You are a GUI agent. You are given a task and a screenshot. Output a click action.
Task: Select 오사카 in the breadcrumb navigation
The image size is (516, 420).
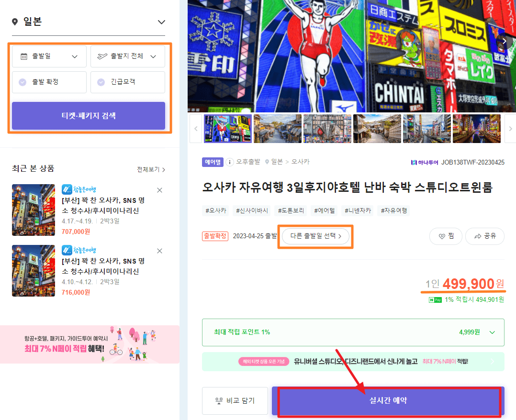tap(301, 162)
